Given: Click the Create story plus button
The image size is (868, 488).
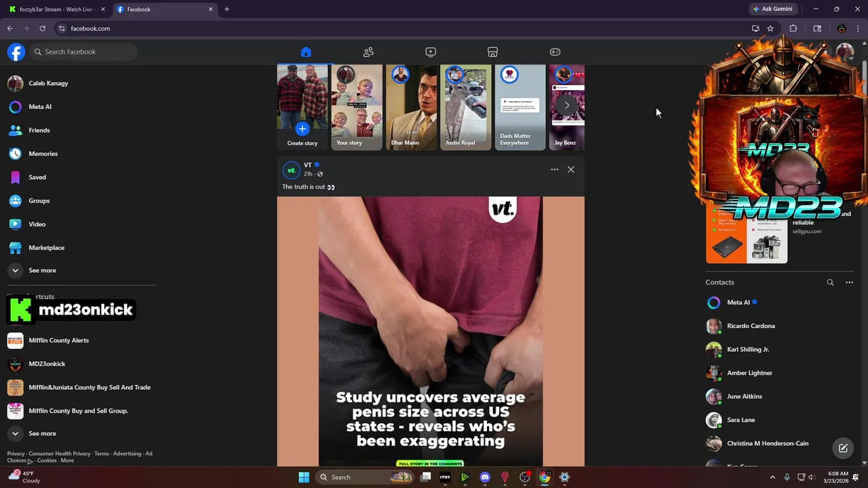Looking at the screenshot, I should coord(302,129).
